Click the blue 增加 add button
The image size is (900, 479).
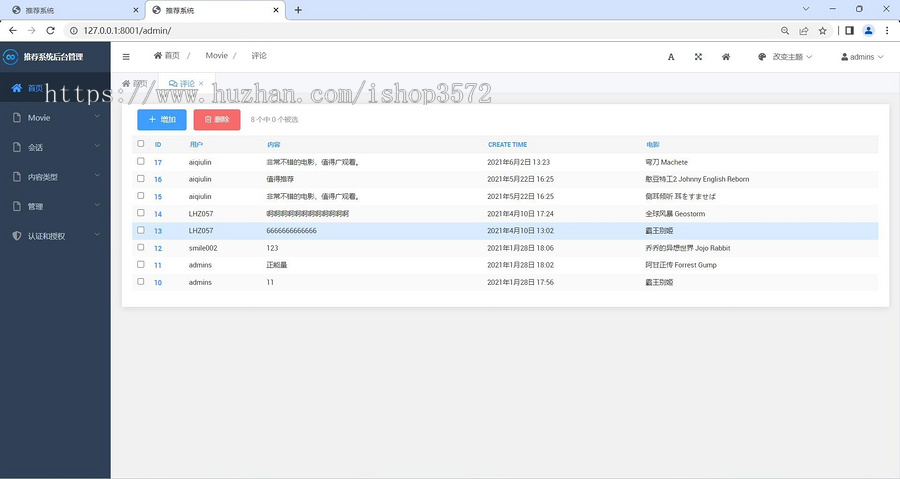[x=162, y=119]
